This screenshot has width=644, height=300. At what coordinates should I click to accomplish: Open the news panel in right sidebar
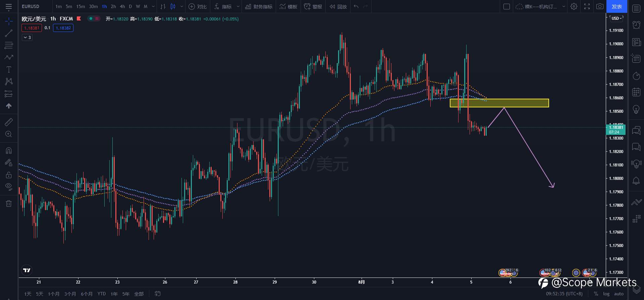636,42
